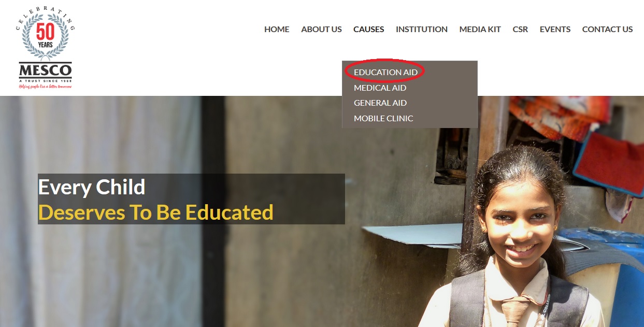Expand the CAUSES dropdown menu
This screenshot has width=644, height=327.
point(368,30)
